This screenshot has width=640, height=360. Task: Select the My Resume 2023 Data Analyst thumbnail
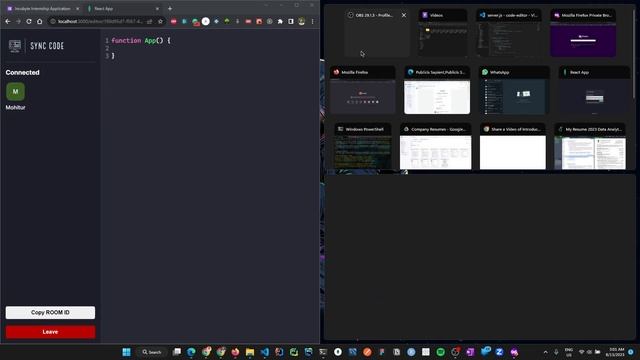[590, 147]
